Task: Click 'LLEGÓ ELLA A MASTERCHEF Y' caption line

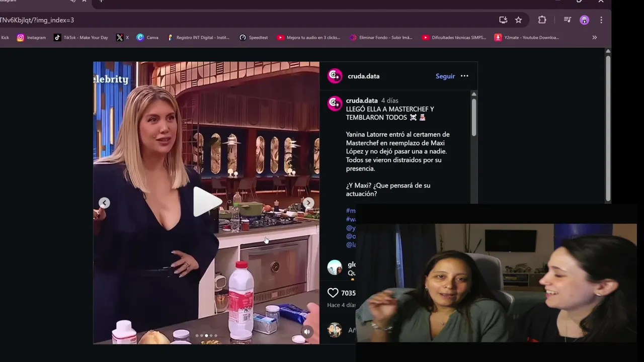Action: (x=390, y=109)
